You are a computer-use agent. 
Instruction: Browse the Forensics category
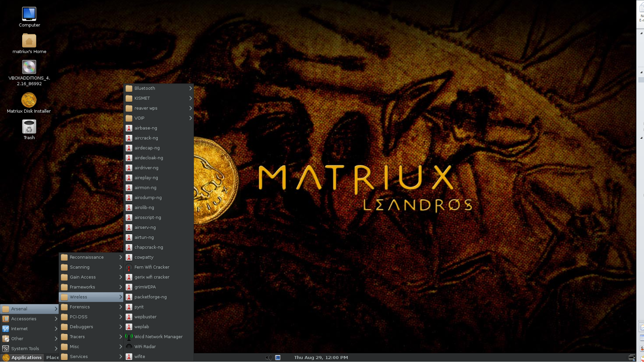80,306
